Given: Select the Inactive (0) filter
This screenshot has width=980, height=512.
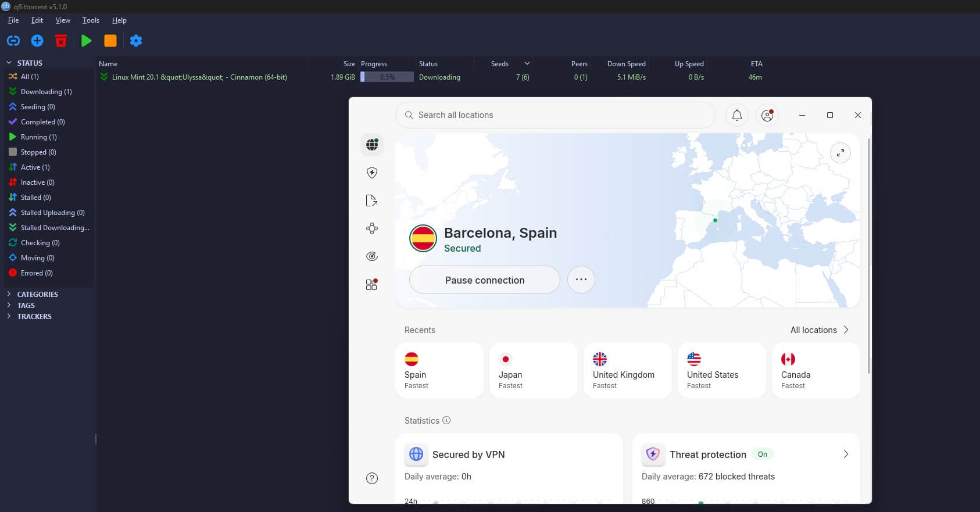Looking at the screenshot, I should (49, 182).
